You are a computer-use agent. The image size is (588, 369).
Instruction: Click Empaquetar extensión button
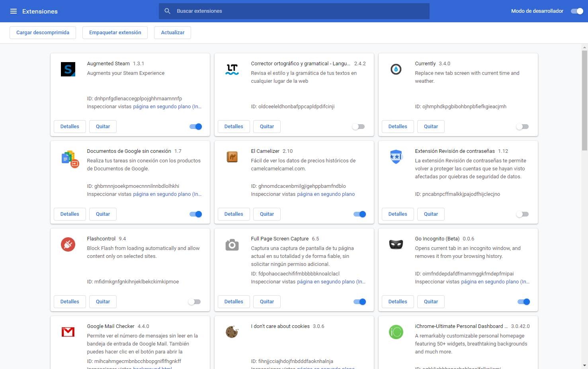tap(115, 33)
